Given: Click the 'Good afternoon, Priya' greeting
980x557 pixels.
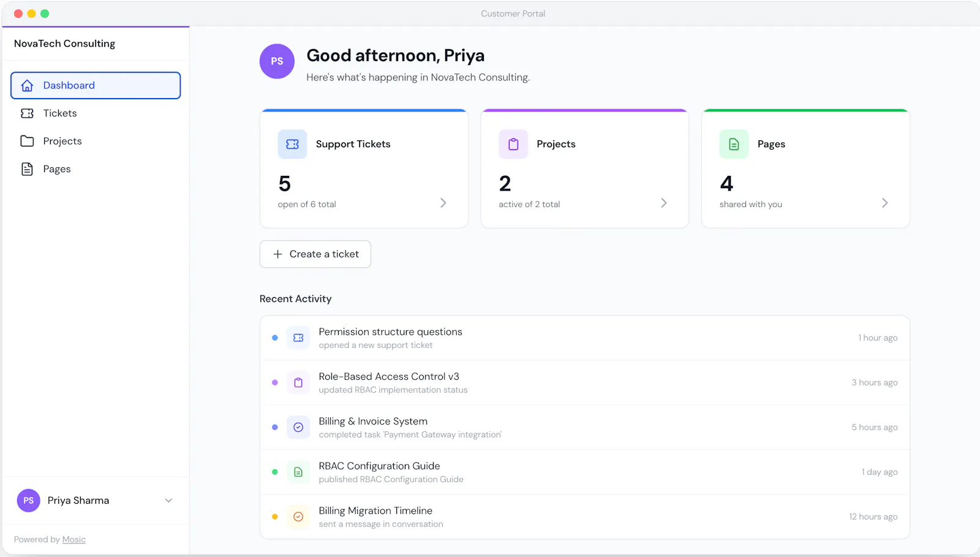Looking at the screenshot, I should 396,56.
